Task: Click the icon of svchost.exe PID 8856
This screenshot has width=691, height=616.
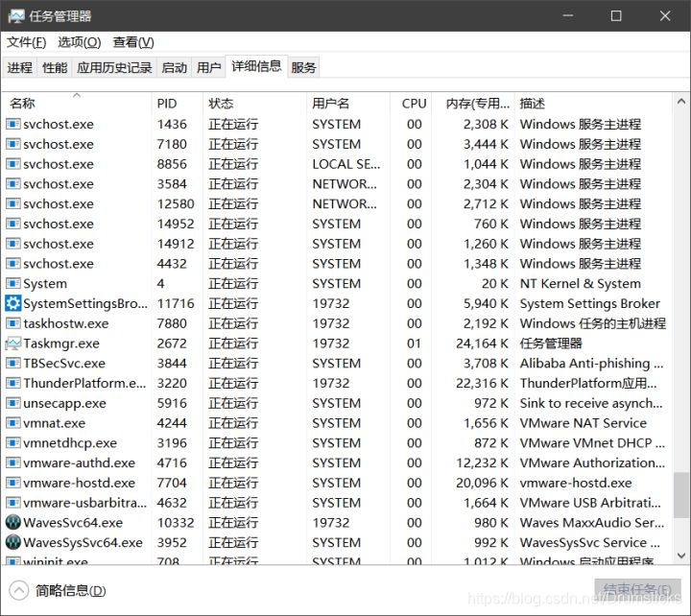Action: click(13, 164)
